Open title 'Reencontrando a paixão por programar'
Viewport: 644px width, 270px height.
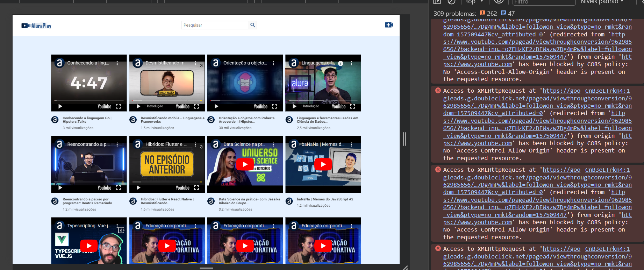click(87, 201)
